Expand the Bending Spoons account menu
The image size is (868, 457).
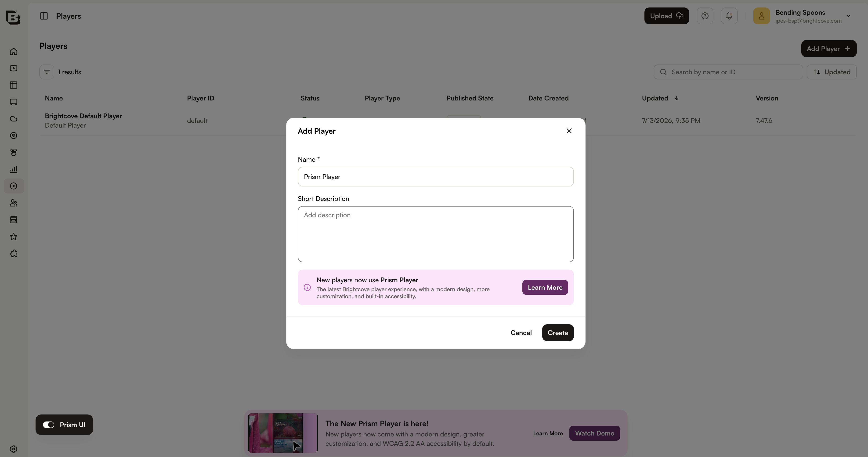pyautogui.click(x=848, y=16)
